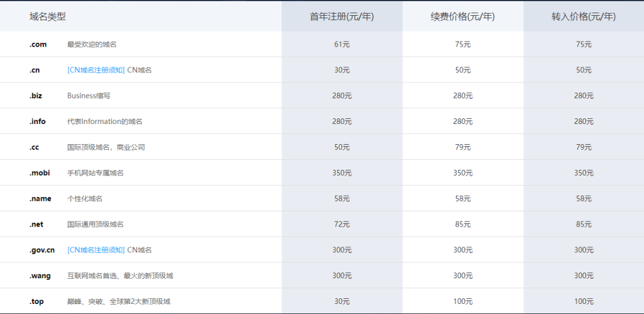Select the .biz domain label
The image size is (644, 314).
click(x=36, y=96)
